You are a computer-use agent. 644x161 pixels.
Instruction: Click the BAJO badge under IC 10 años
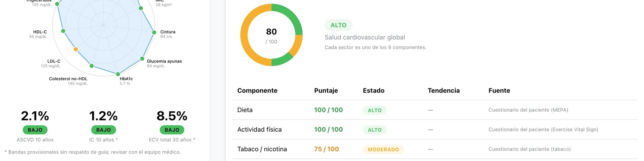click(x=103, y=130)
